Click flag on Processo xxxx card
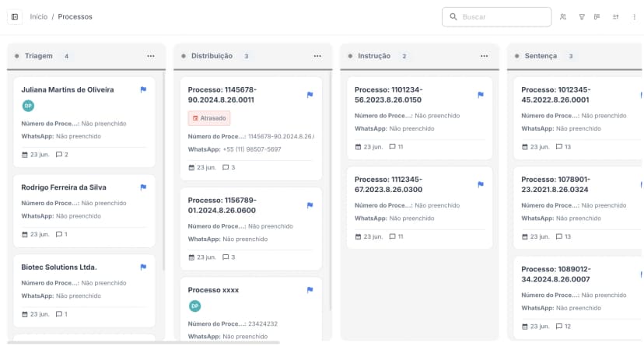The width and height of the screenshot is (644, 346). 310,290
